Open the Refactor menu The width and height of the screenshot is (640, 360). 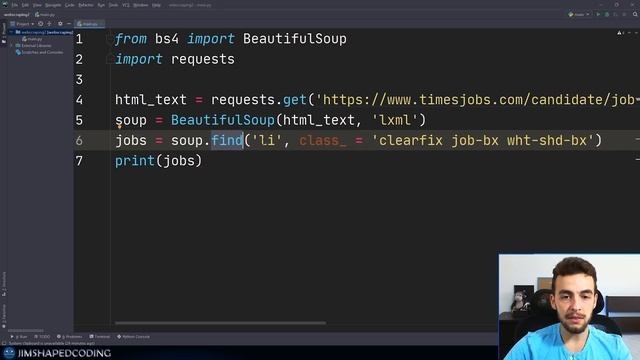click(x=86, y=5)
